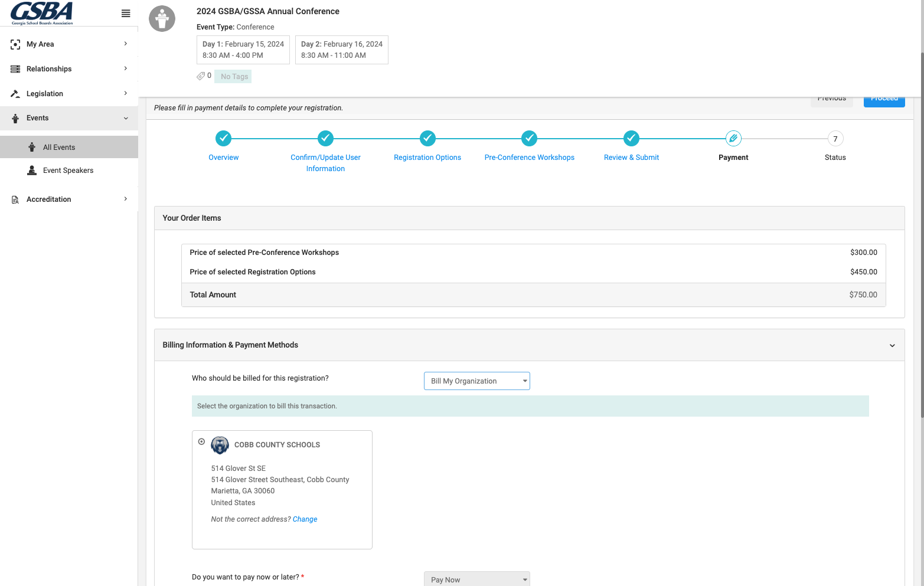The image size is (924, 586).
Task: Click the Events sidebar icon
Action: pos(15,118)
